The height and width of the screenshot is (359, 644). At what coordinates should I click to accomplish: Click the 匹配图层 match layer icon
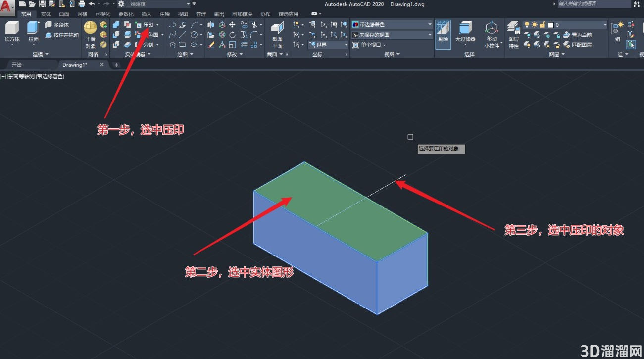(578, 45)
